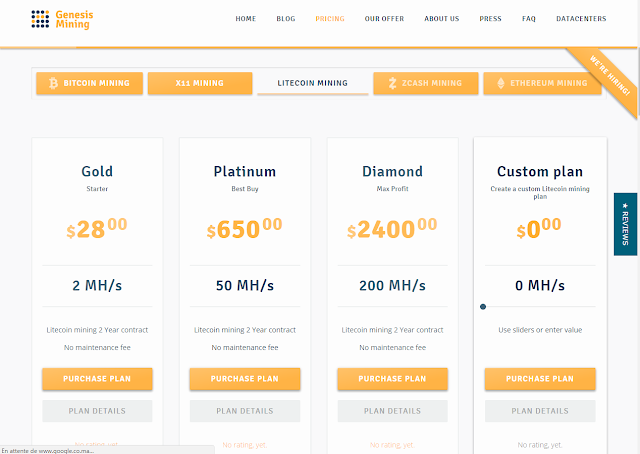640x454 pixels.
Task: Select the Litecoin Mining tab
Action: click(313, 83)
